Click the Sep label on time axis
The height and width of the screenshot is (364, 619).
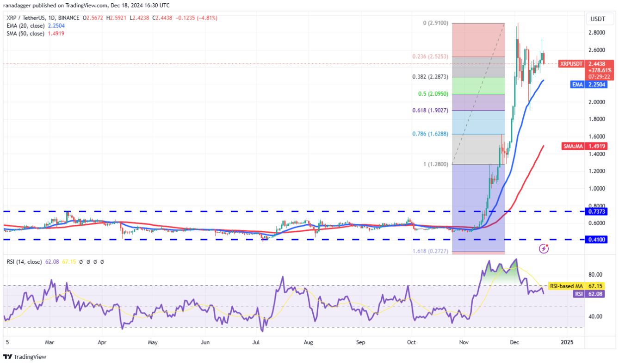coord(361,343)
